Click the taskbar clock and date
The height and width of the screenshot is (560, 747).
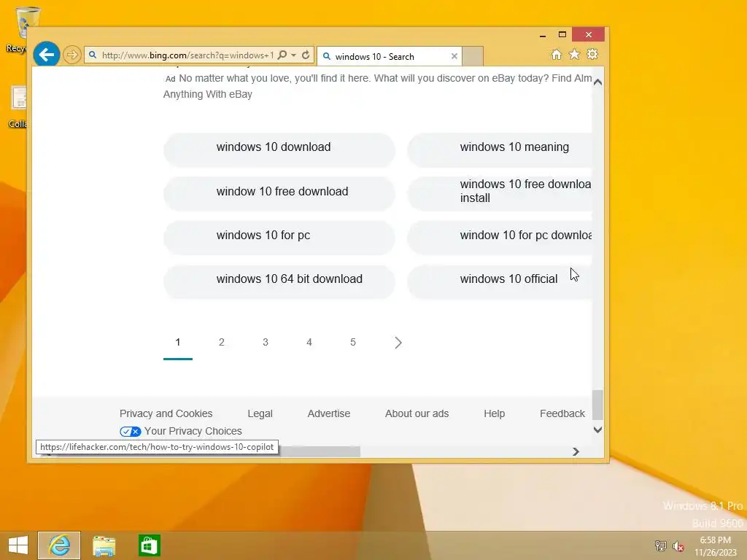[x=715, y=546]
